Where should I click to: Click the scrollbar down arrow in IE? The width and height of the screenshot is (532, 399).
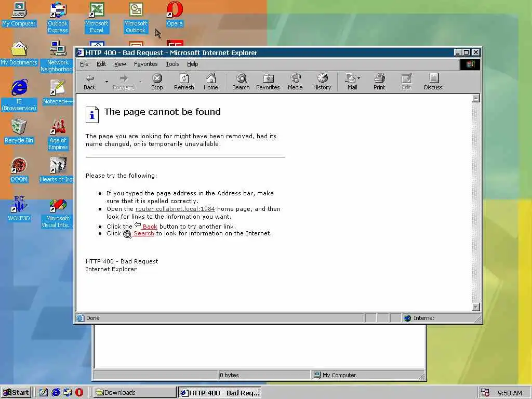[476, 307]
